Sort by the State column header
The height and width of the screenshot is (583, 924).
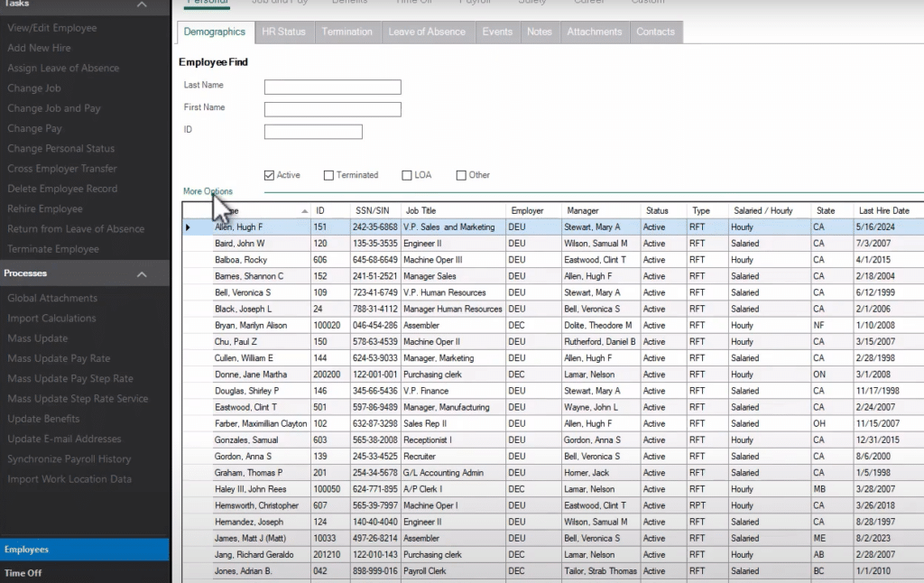pos(831,210)
